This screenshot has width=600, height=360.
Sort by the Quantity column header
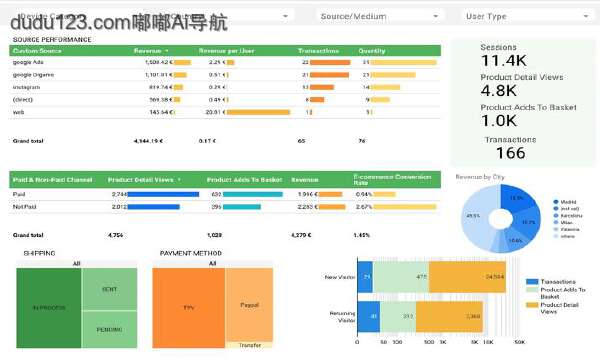(372, 51)
